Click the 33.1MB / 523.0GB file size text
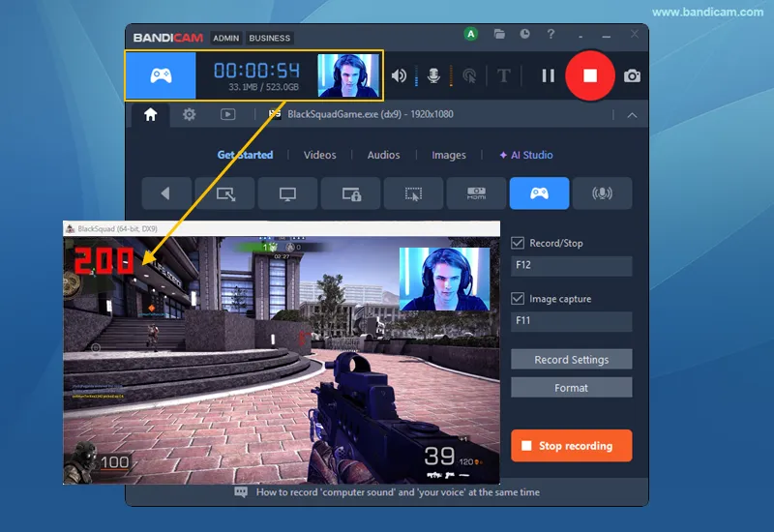Image resolution: width=774 pixels, height=532 pixels. click(x=263, y=87)
